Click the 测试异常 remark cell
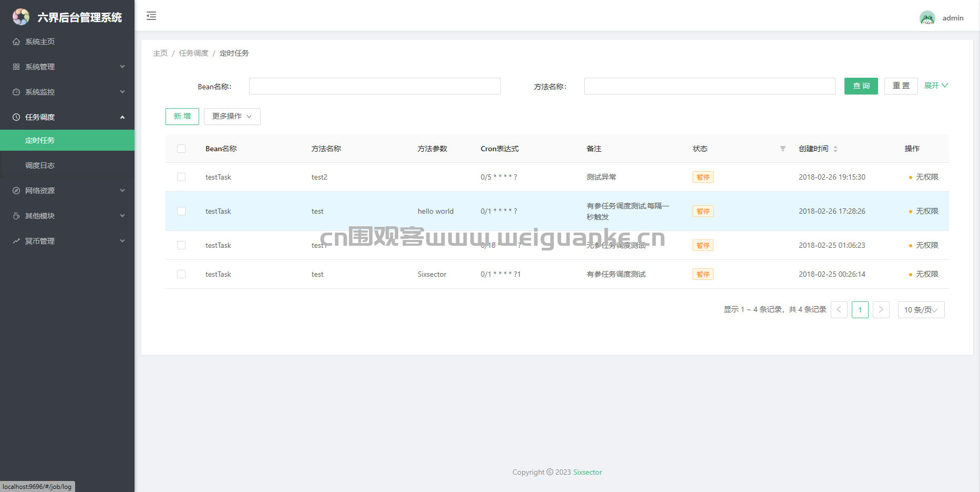The height and width of the screenshot is (492, 980). tap(602, 177)
